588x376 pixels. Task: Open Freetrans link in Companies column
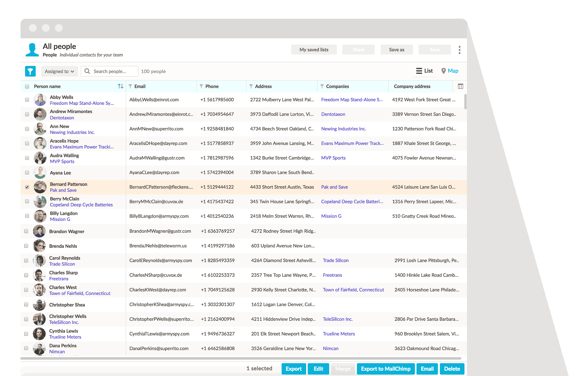click(332, 275)
